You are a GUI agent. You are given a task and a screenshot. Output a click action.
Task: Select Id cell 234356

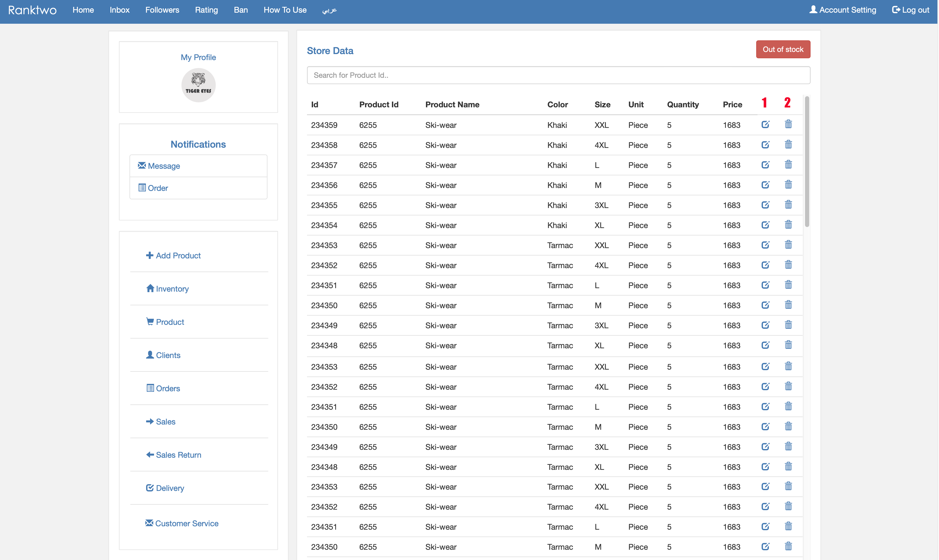324,185
